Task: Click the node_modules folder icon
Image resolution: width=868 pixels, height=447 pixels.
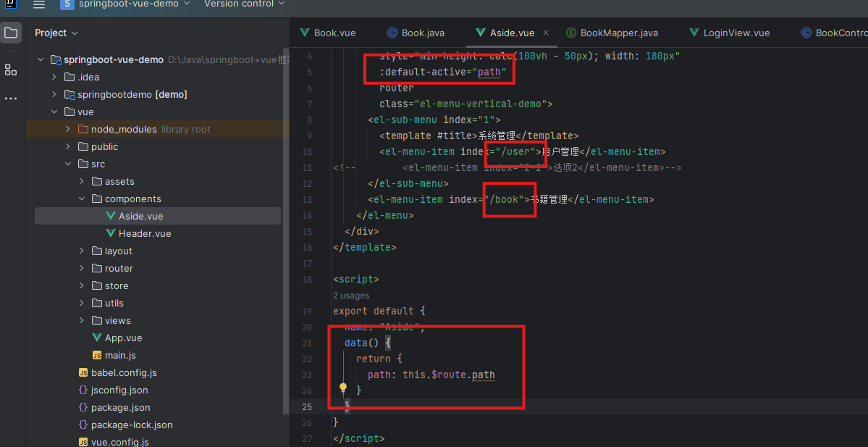Action: pos(83,129)
